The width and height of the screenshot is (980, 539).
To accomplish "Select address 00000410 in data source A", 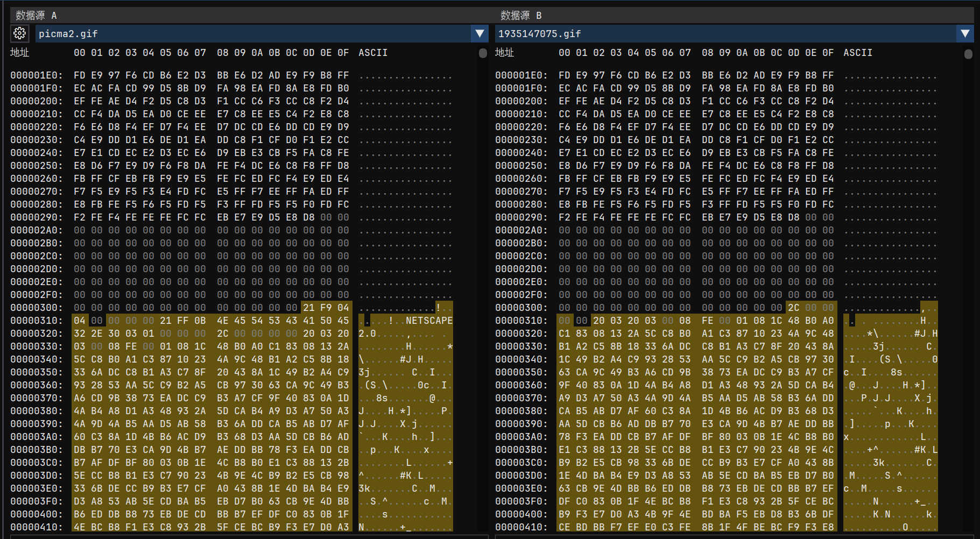I will click(37, 527).
